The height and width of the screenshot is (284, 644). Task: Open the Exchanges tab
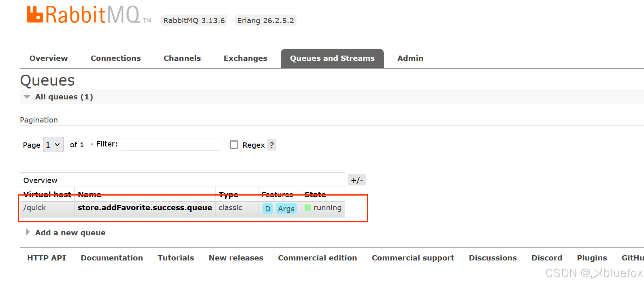point(245,58)
